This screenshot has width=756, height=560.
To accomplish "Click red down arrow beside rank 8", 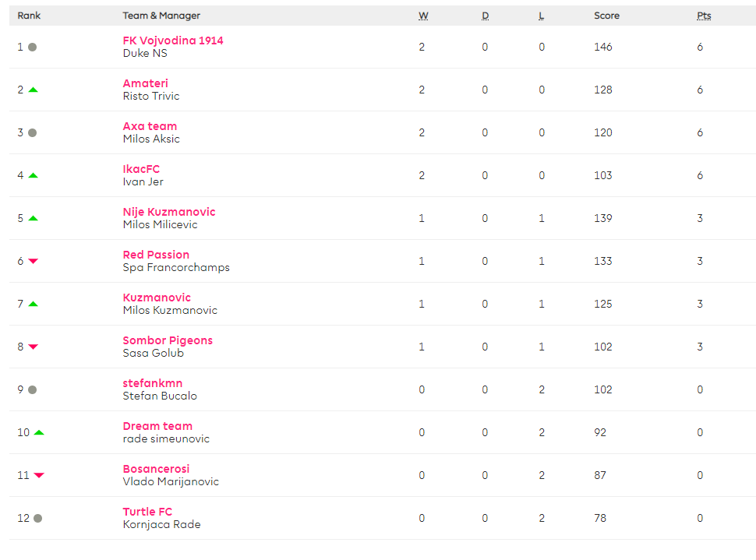I will pos(33,347).
